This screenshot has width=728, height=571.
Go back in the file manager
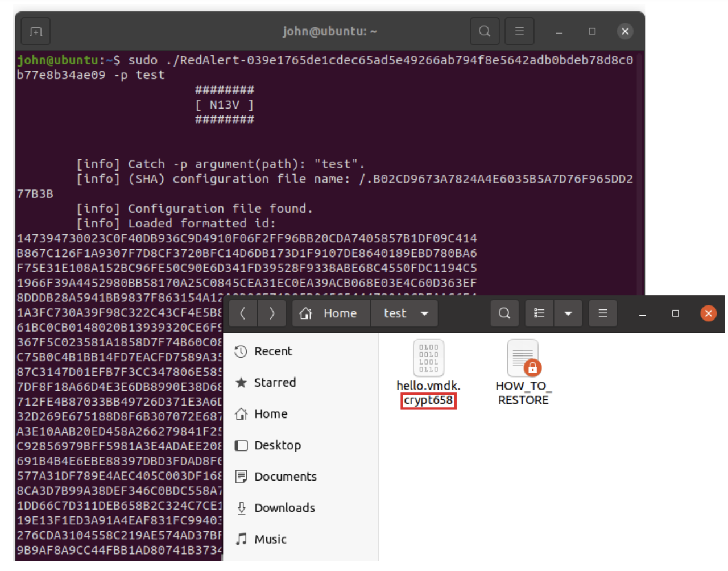243,313
